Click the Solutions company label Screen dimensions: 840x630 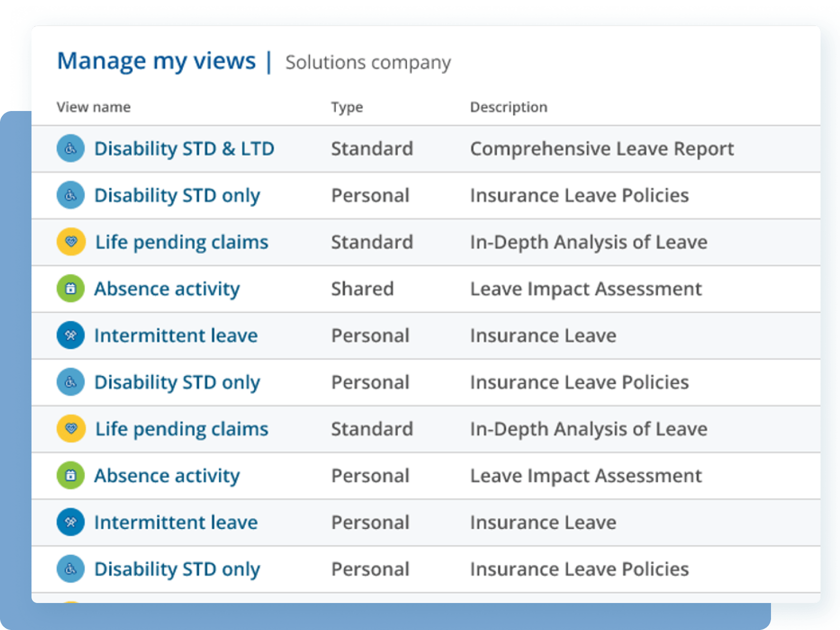(x=367, y=62)
